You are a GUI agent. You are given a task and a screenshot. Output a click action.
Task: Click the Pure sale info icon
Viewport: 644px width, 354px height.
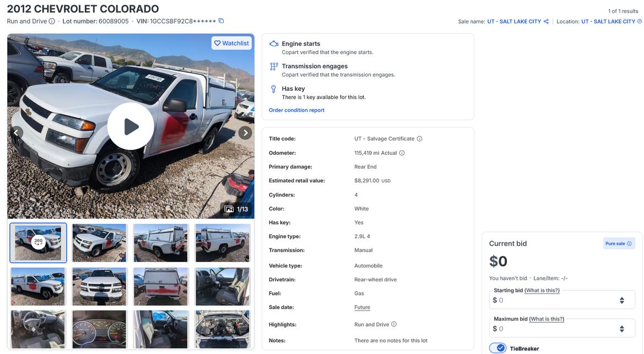point(629,243)
